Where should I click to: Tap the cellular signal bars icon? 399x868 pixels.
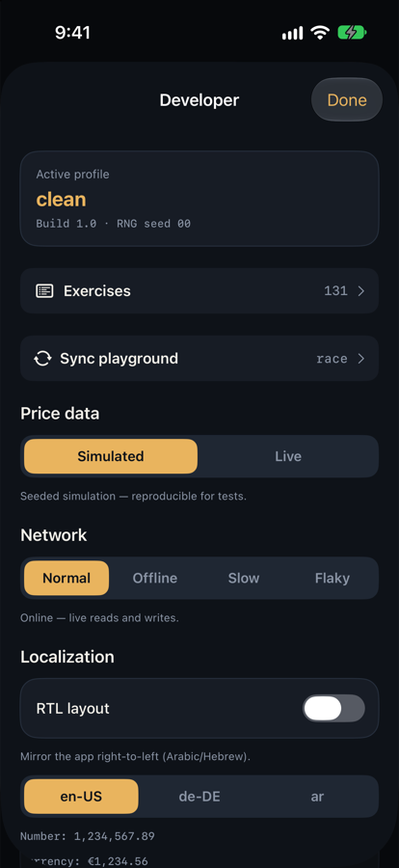[x=292, y=34]
